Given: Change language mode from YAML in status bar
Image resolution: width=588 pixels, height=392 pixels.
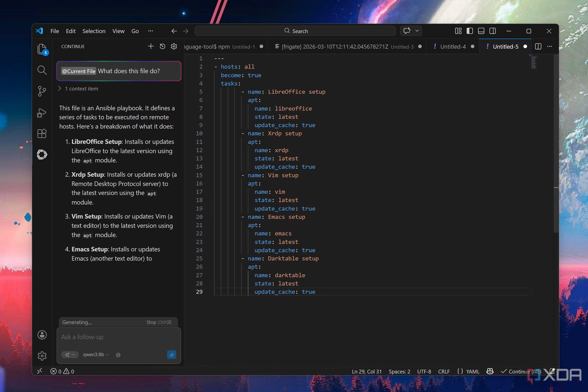Looking at the screenshot, I should [473, 371].
